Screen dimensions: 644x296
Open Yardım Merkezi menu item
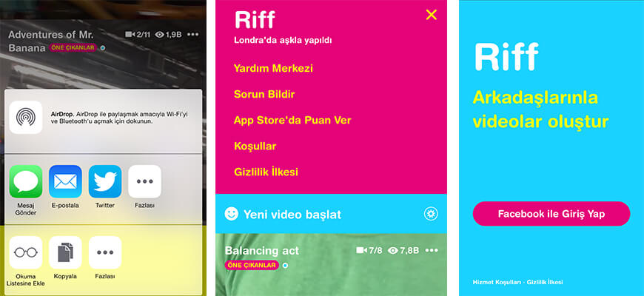point(274,68)
